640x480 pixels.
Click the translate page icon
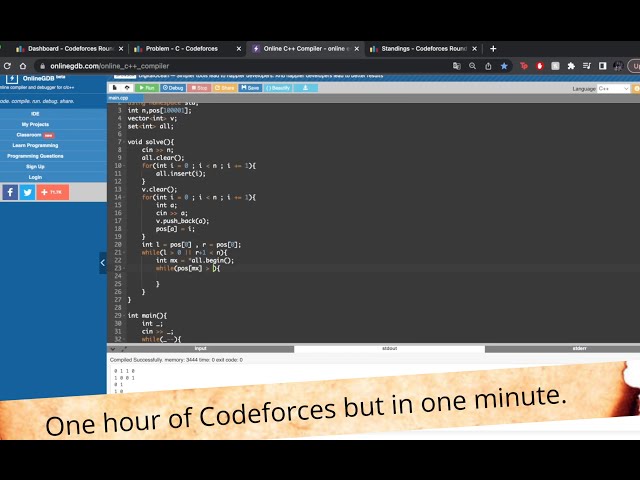[457, 66]
